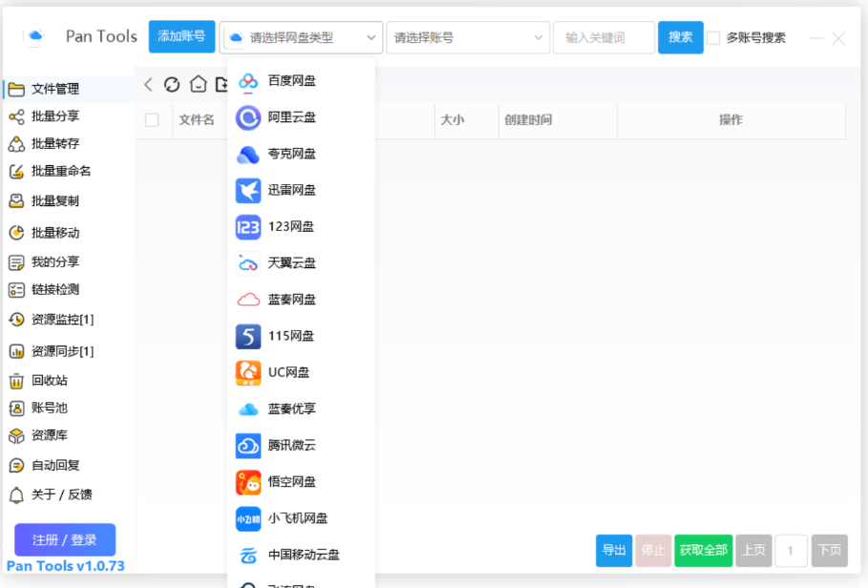Open the 请选择网盘类型 dropdown
The image size is (868, 588).
click(x=301, y=37)
